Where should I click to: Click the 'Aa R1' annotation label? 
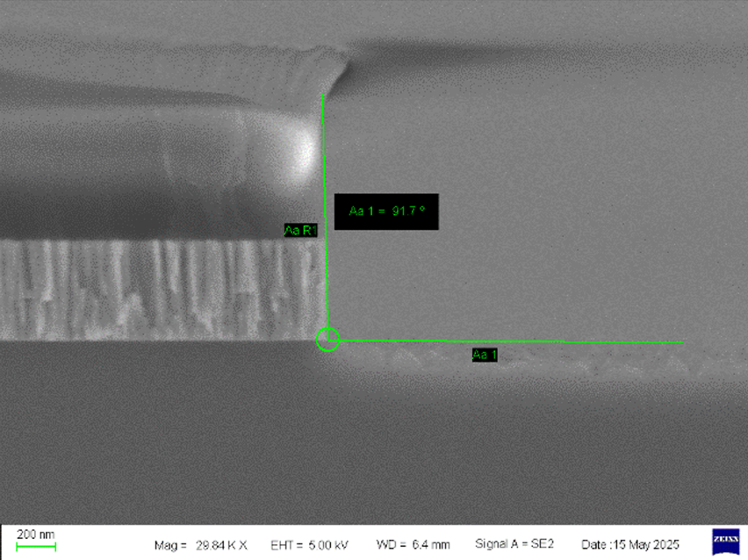[x=300, y=231]
